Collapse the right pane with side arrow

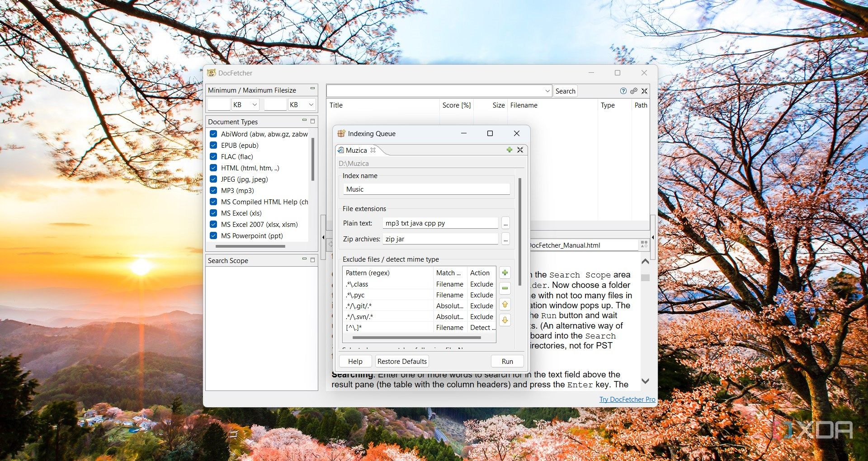click(652, 237)
